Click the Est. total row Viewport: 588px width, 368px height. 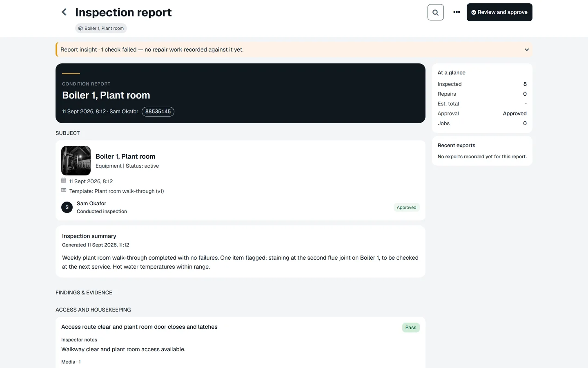pos(482,103)
